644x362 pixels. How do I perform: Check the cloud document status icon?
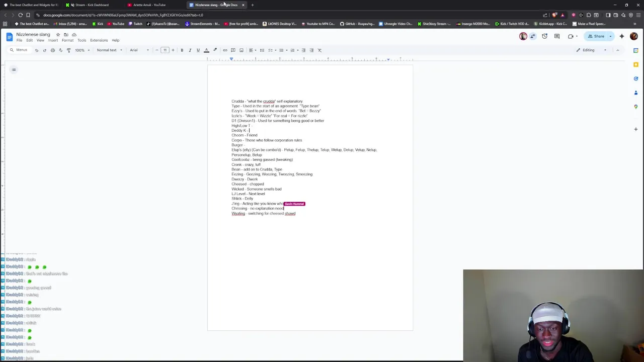tap(74, 35)
